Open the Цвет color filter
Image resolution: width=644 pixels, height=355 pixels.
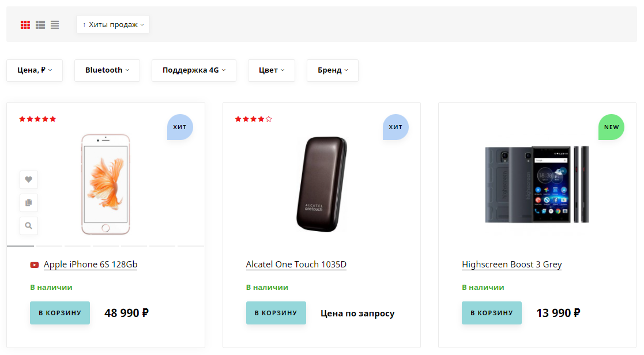click(x=272, y=70)
